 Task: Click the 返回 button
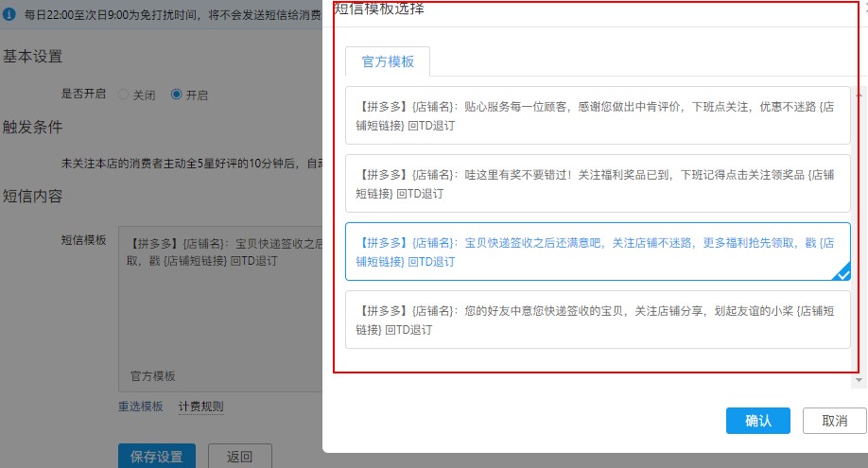(x=240, y=456)
